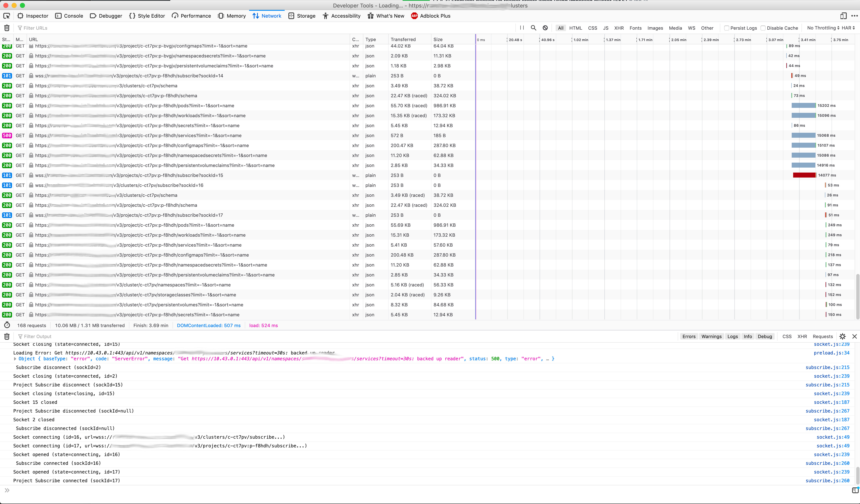Close the split console panel
The height and width of the screenshot is (504, 860).
pyautogui.click(x=854, y=336)
